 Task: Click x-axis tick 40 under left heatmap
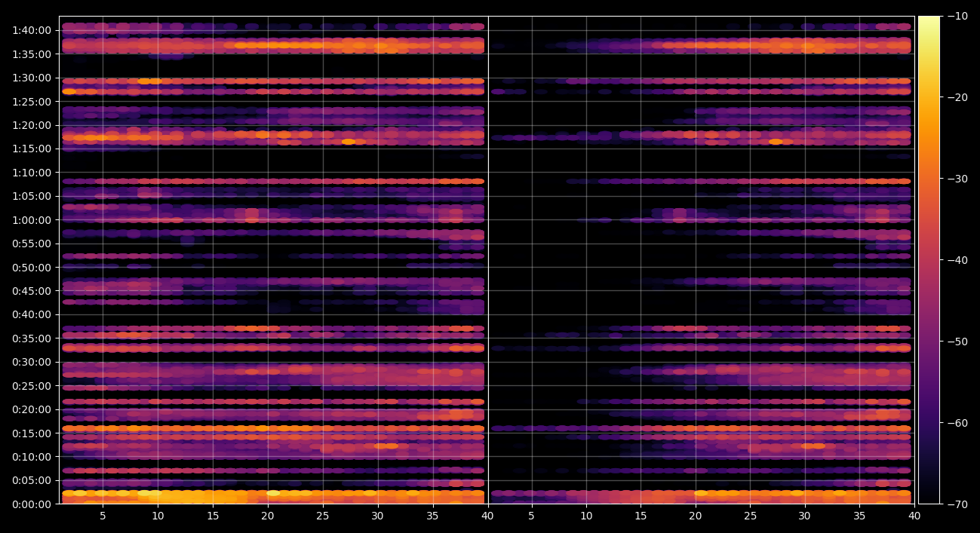click(487, 516)
